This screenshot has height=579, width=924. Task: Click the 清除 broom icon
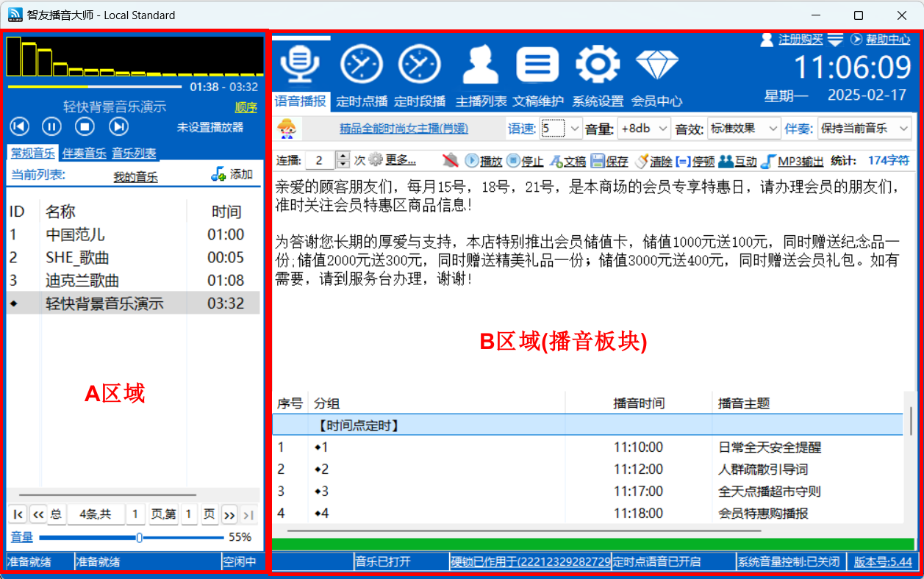[640, 160]
